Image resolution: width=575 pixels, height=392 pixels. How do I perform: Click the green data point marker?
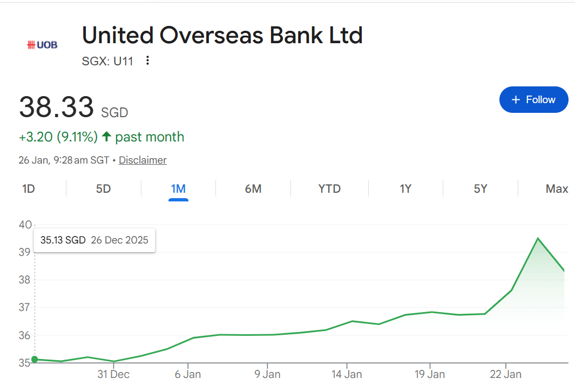point(35,360)
